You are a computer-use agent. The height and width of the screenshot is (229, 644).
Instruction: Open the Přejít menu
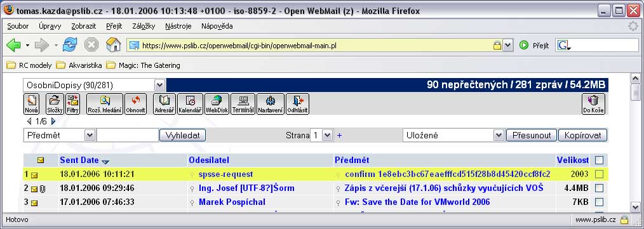114,26
